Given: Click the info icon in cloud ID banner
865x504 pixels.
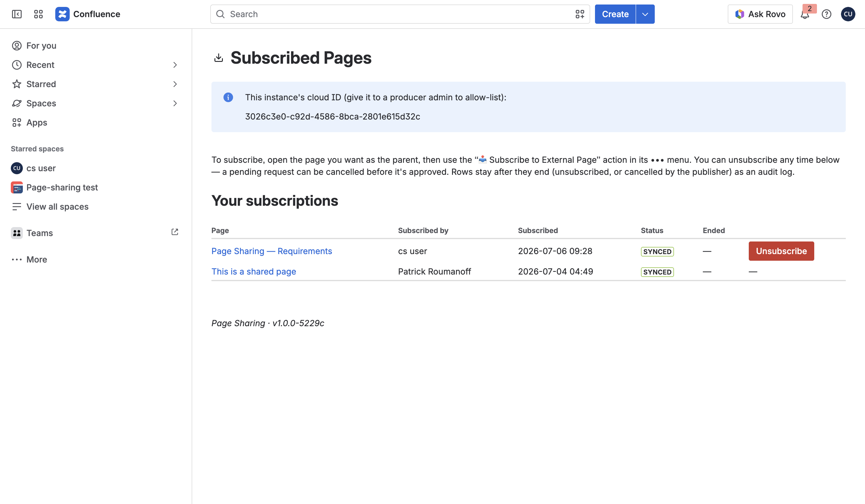Looking at the screenshot, I should tap(228, 97).
